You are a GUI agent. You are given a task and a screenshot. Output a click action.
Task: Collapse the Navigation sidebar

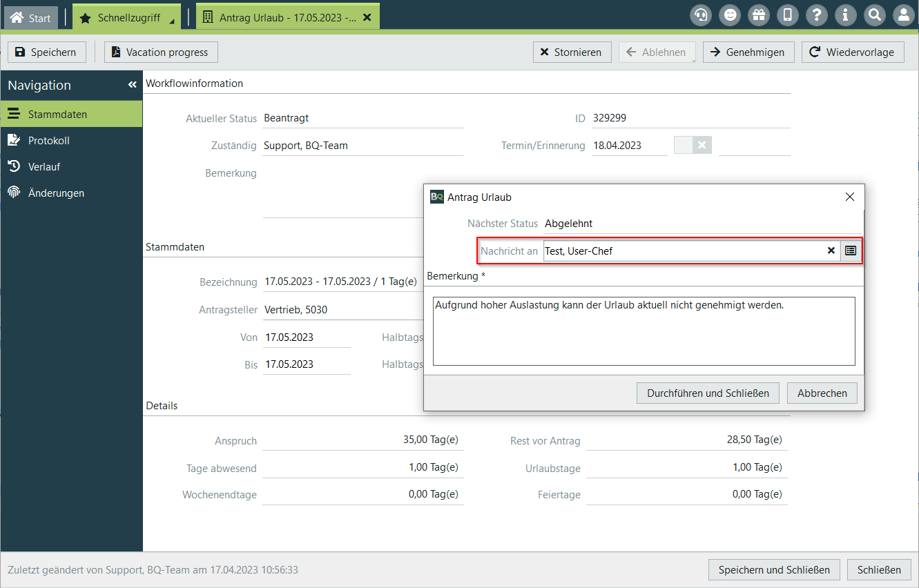point(132,85)
